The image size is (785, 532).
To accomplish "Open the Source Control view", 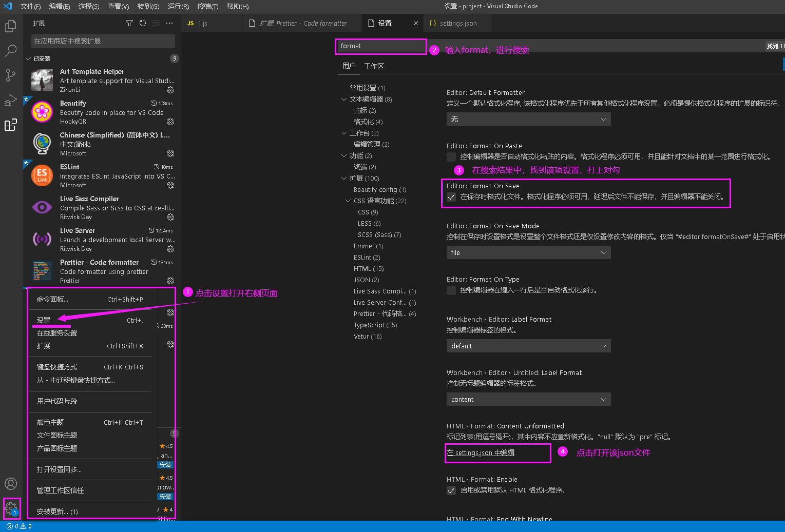I will click(10, 75).
